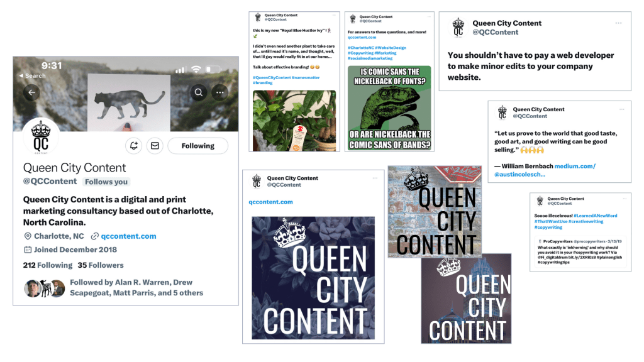644x362 pixels.
Task: Click Followed by Alan R. Warren text
Action: 136,288
